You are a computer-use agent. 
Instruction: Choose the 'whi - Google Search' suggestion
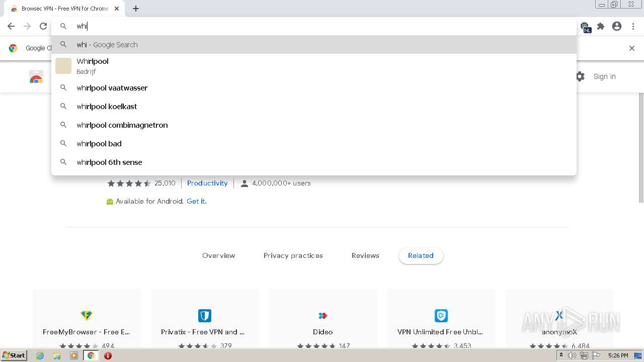[314, 44]
